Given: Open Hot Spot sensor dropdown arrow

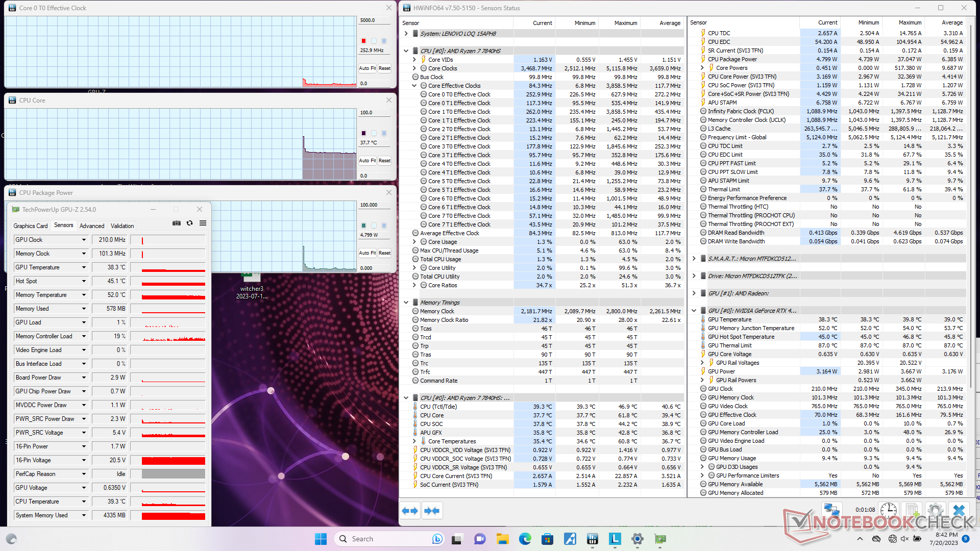Looking at the screenshot, I should click(x=84, y=281).
